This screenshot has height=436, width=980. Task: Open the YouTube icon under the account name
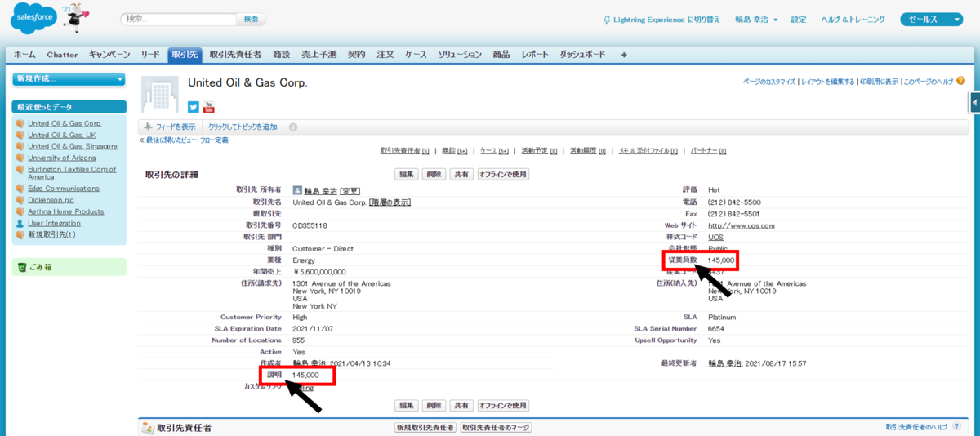point(209,107)
